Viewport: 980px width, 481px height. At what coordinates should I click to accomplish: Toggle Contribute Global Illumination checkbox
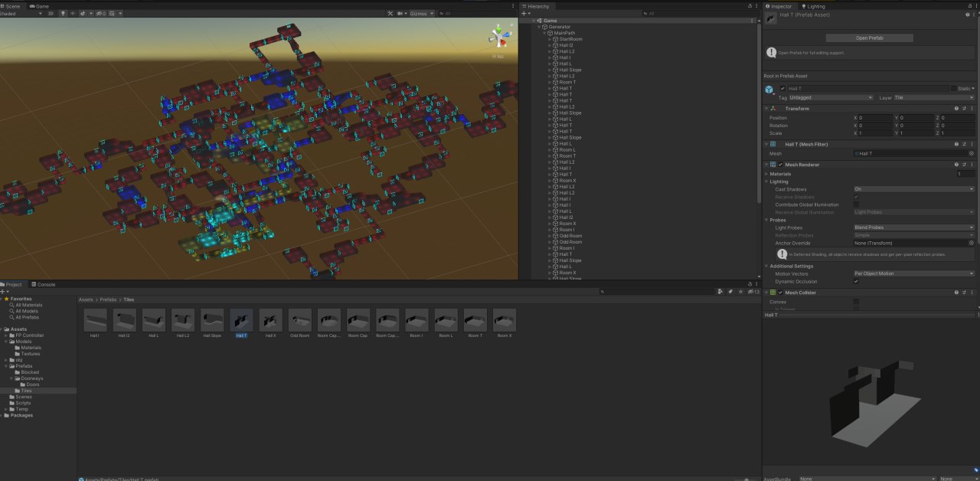(856, 205)
